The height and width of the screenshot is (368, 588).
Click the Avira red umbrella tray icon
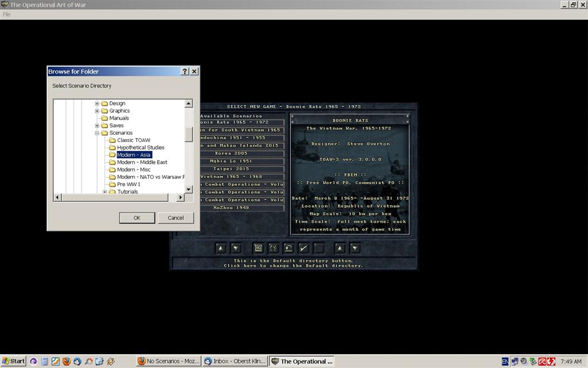542,361
